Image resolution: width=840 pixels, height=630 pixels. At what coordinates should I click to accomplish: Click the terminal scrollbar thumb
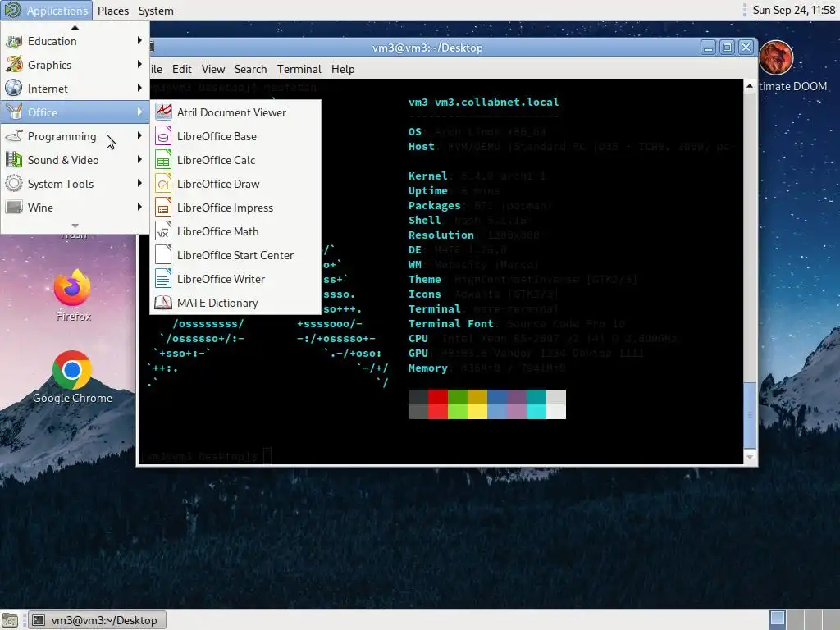pyautogui.click(x=750, y=415)
